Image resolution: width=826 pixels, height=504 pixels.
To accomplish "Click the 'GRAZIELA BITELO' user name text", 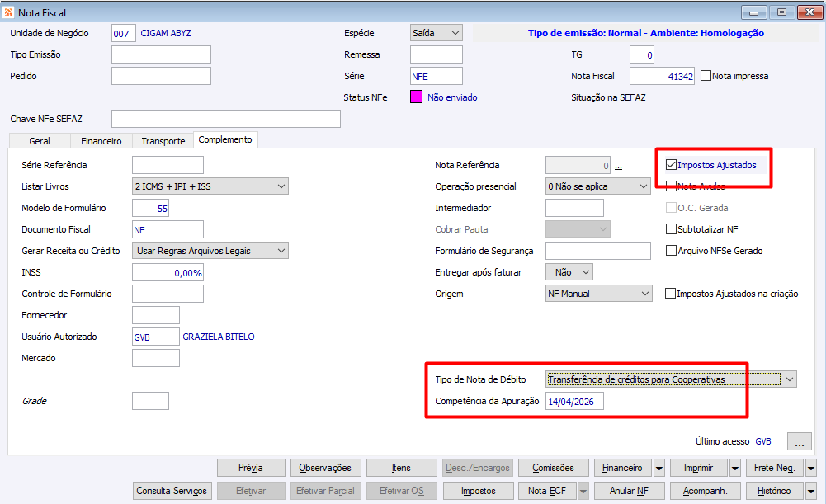I will click(x=219, y=337).
